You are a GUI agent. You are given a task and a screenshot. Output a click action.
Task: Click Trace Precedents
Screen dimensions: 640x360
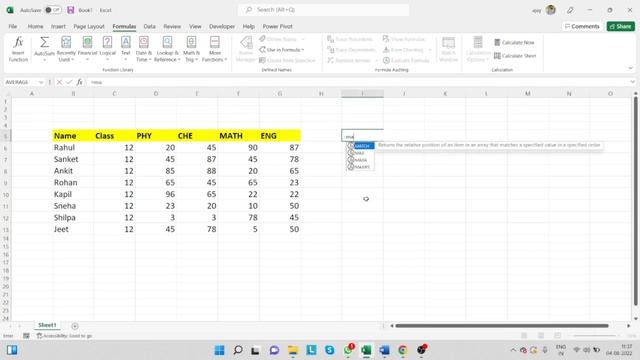click(x=350, y=39)
